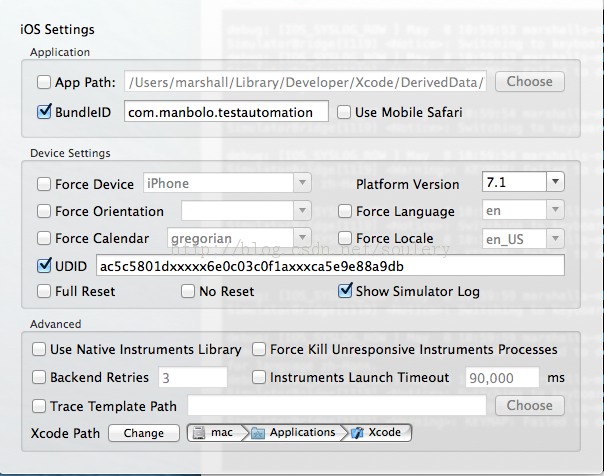Click the Backend Retries value field
The width and height of the screenshot is (604, 476).
(193, 377)
